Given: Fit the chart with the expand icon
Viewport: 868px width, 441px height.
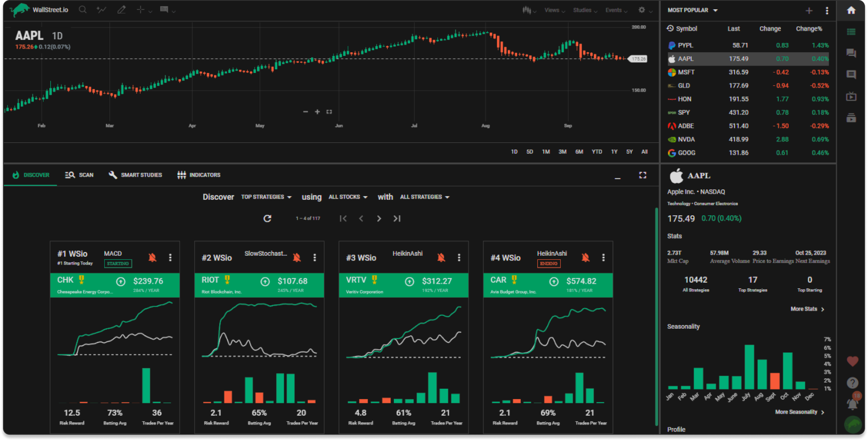Looking at the screenshot, I should pos(329,112).
